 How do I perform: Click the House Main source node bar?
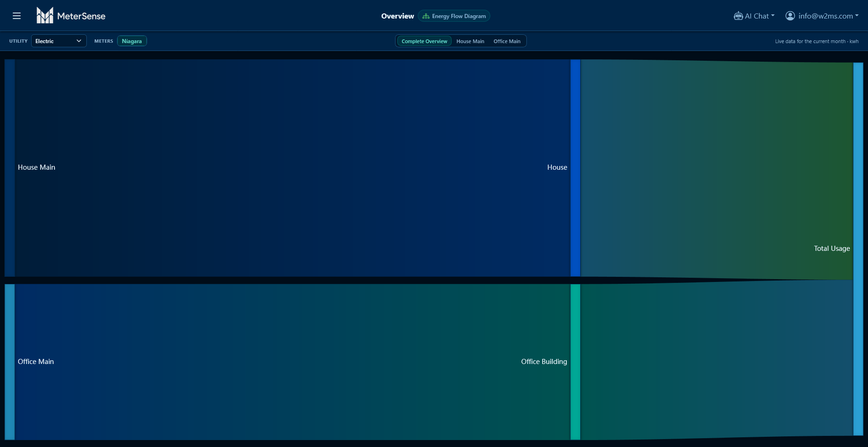coord(10,168)
